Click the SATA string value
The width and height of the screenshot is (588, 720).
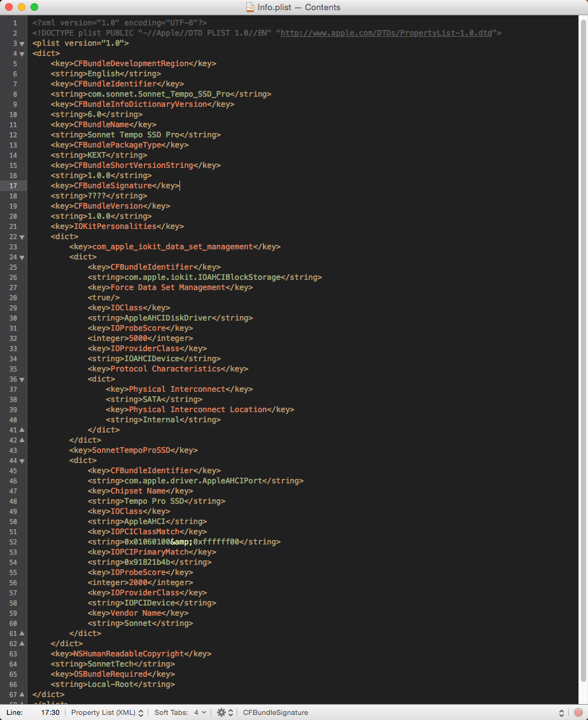point(151,399)
